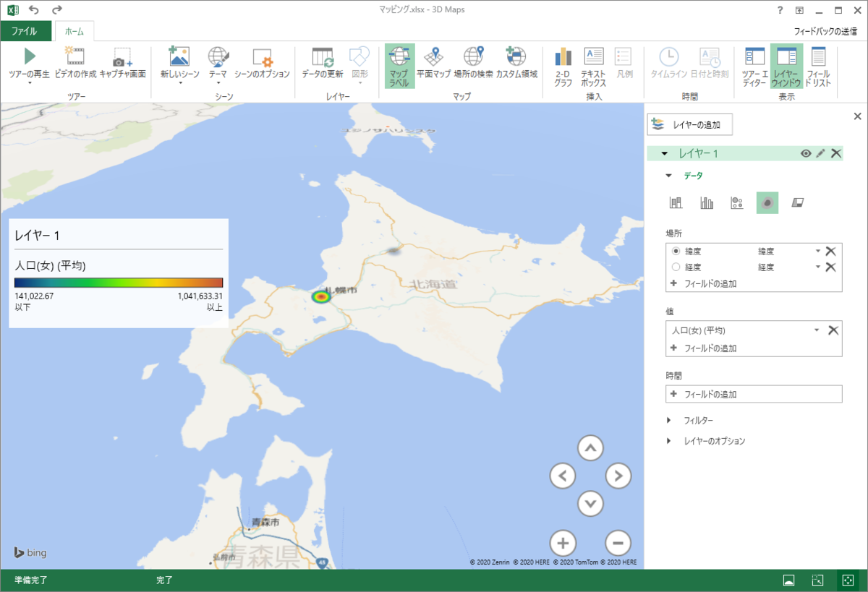Redo the last action

[58, 10]
